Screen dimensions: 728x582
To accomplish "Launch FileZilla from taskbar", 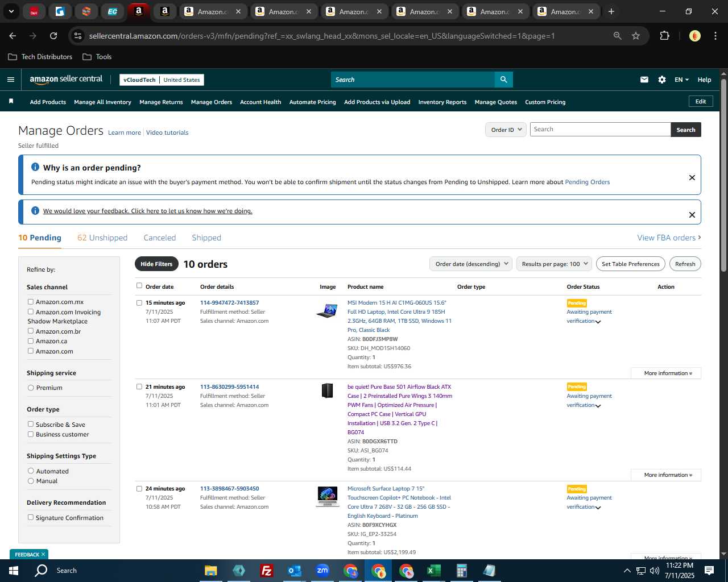I will coord(266,571).
